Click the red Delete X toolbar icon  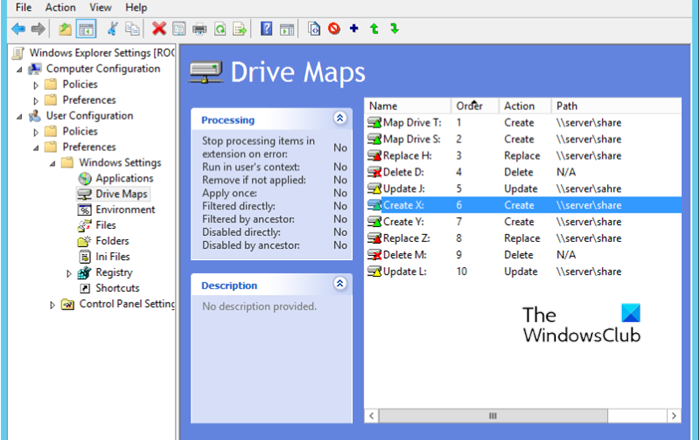(x=158, y=29)
